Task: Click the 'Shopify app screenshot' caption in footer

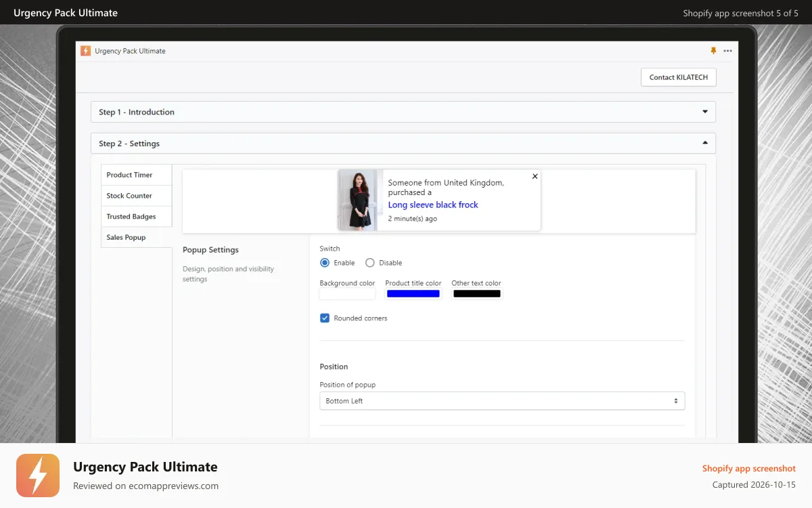Action: [749, 469]
